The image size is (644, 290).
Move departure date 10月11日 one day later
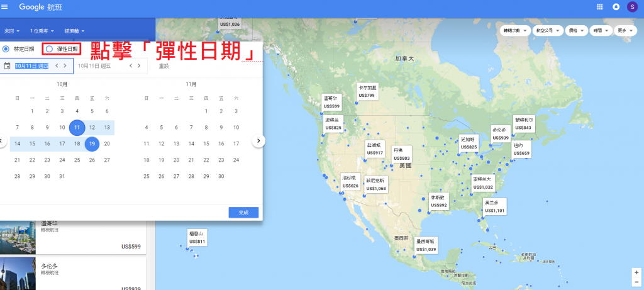pos(65,65)
